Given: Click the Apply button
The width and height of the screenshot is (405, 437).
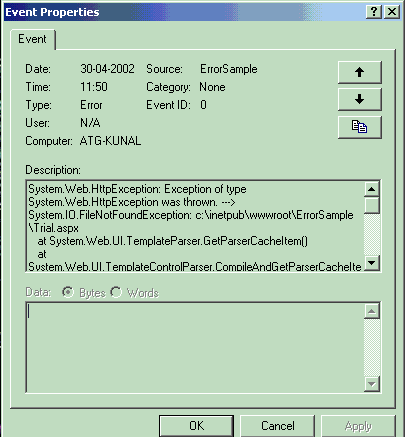Looking at the screenshot, I should pos(358,426).
